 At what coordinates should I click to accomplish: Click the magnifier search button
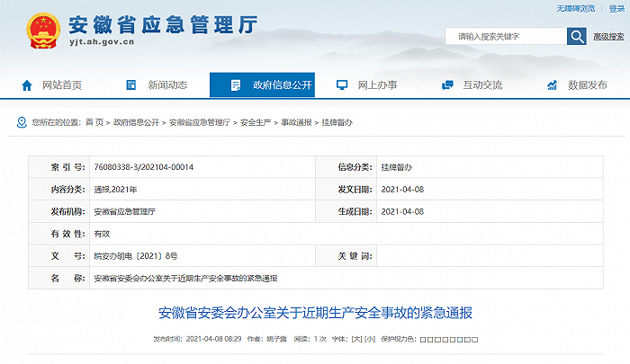click(x=577, y=37)
